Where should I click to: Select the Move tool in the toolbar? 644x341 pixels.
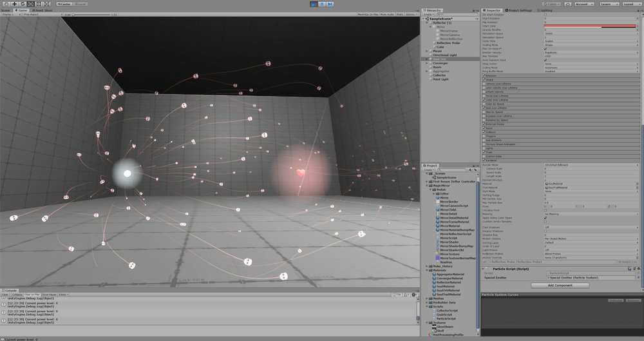(x=14, y=4)
